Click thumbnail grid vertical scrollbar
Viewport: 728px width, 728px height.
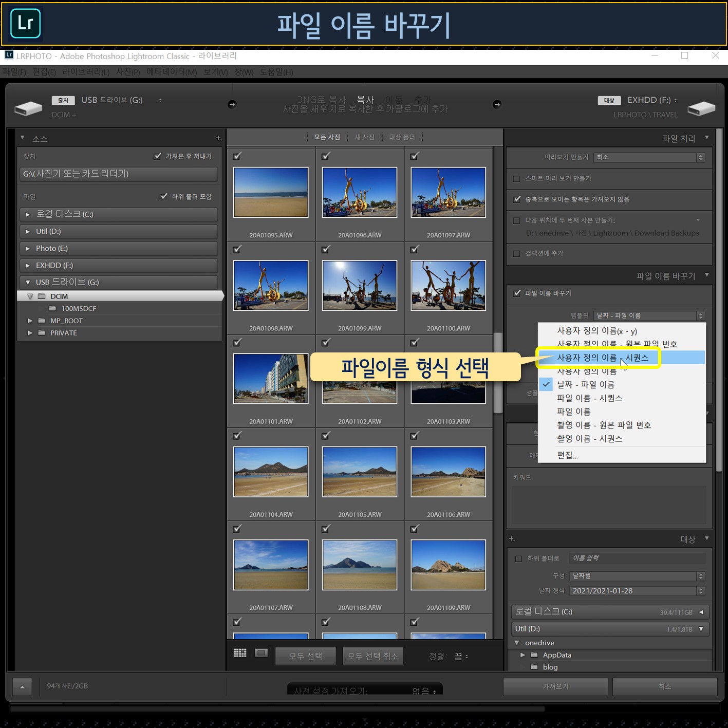click(498, 372)
